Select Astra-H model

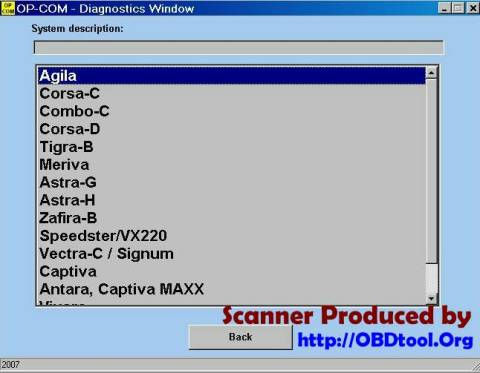point(232,200)
